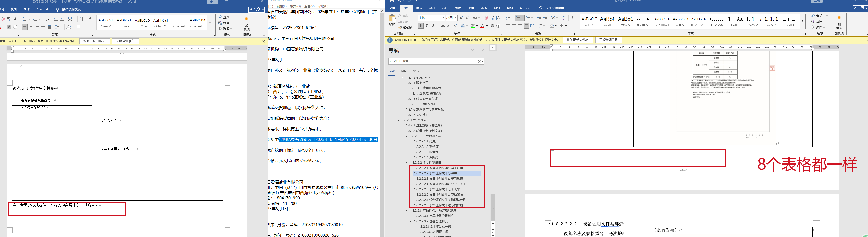
Task: Click Format Painter (格式刷) in right Word window
Action: coord(405,28)
